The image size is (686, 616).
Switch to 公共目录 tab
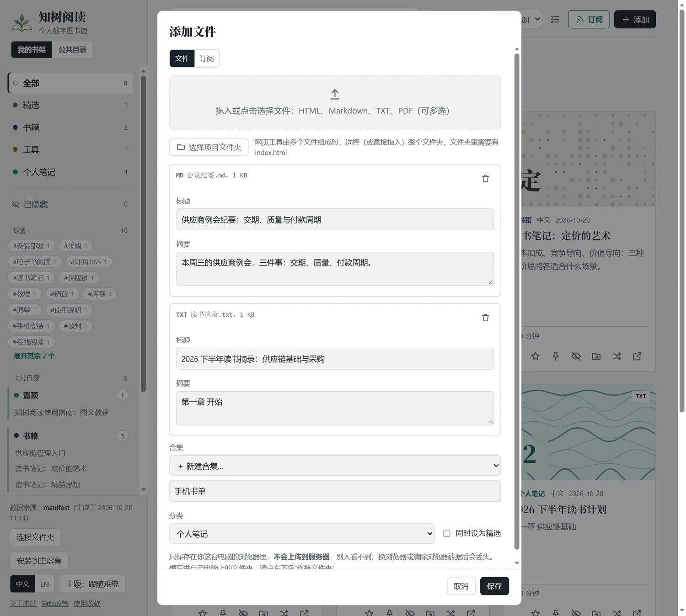(x=72, y=50)
